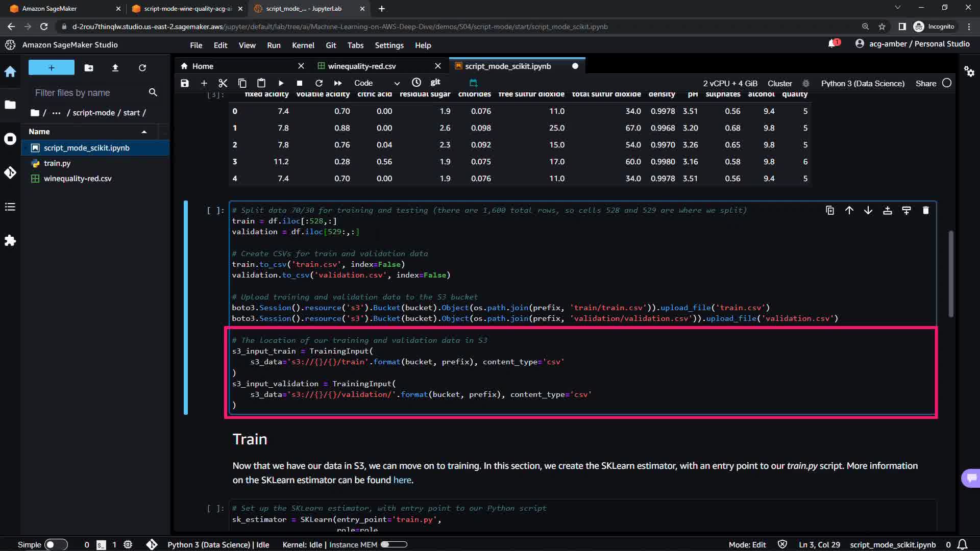Screen dimensions: 980x551
Task: Toggle the Name column sort arrow
Action: pos(144,132)
